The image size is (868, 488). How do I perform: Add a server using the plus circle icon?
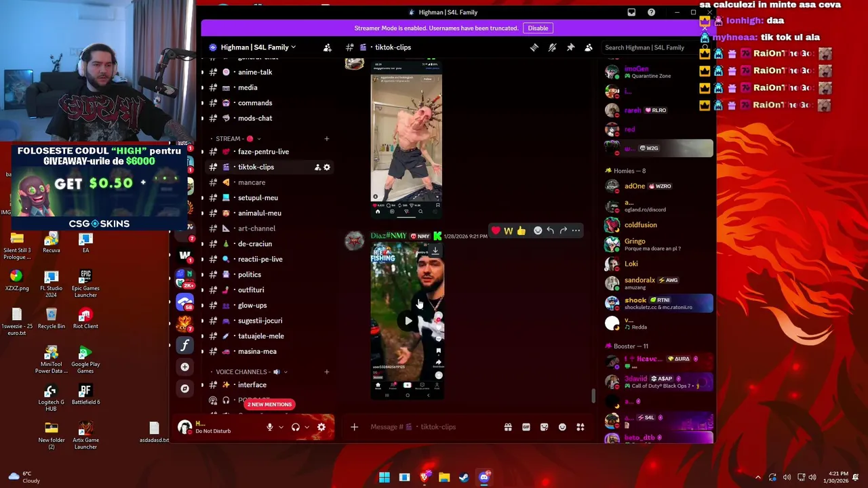pyautogui.click(x=184, y=367)
